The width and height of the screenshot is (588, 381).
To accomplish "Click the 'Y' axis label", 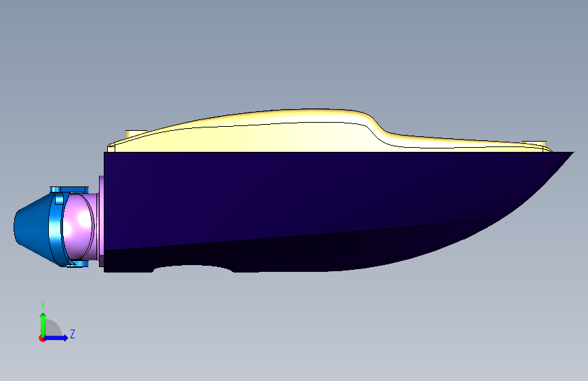I will click(x=43, y=305).
